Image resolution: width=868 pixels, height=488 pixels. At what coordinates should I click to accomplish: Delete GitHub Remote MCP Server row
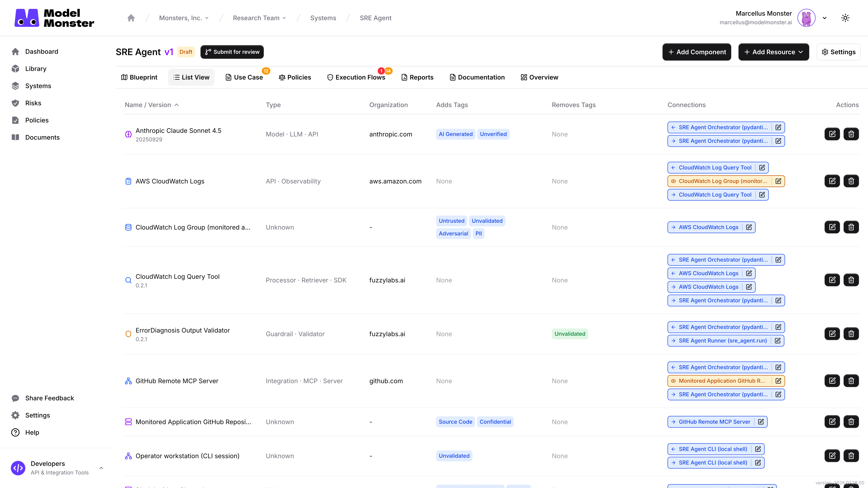point(851,381)
